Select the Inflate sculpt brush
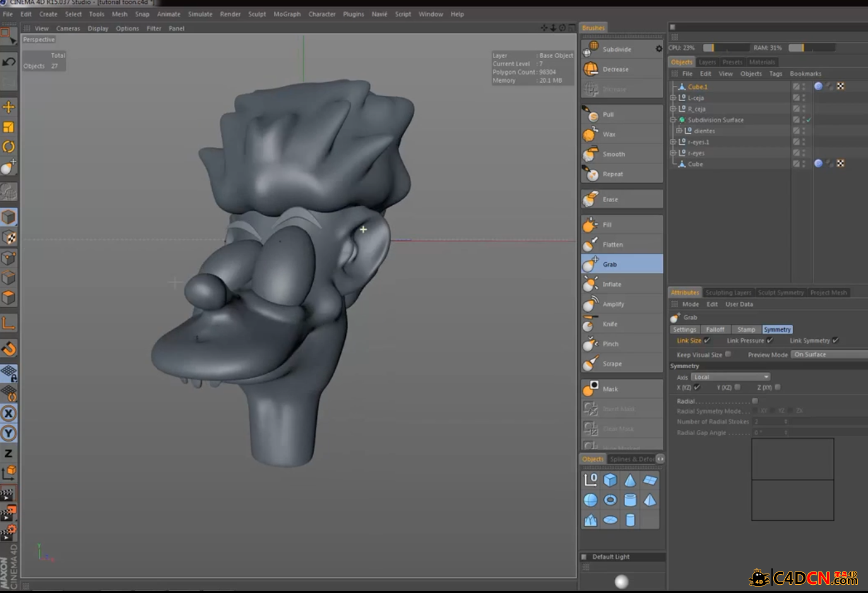Image resolution: width=868 pixels, height=593 pixels. [622, 284]
